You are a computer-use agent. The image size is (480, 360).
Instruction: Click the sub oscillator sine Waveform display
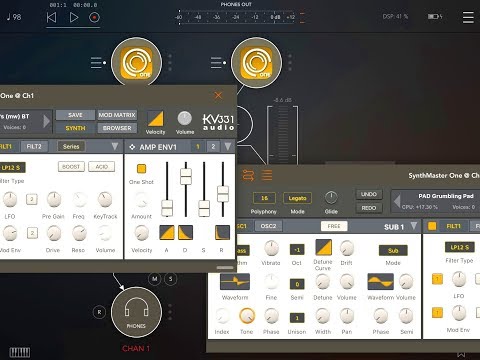tap(380, 282)
